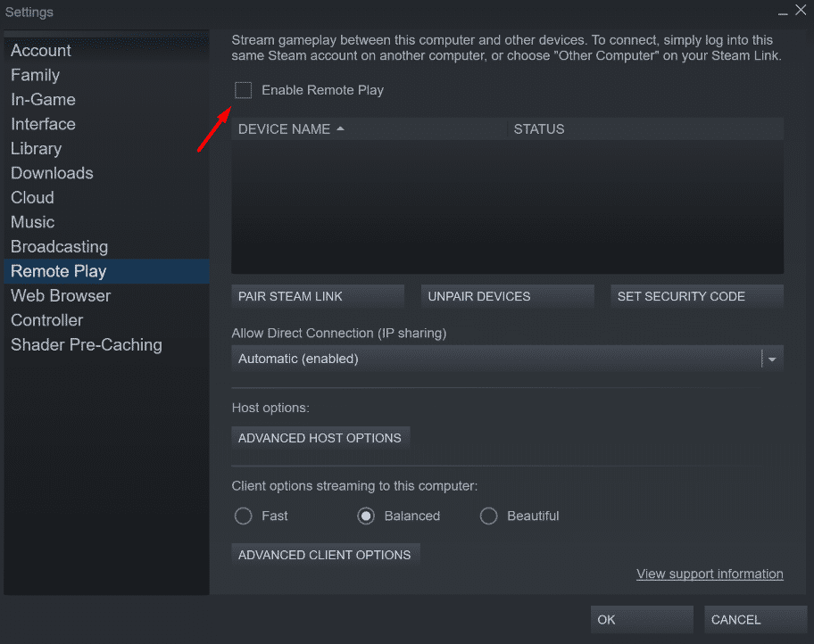This screenshot has height=644, width=814.
Task: Visit the Cloud settings section
Action: click(x=32, y=197)
